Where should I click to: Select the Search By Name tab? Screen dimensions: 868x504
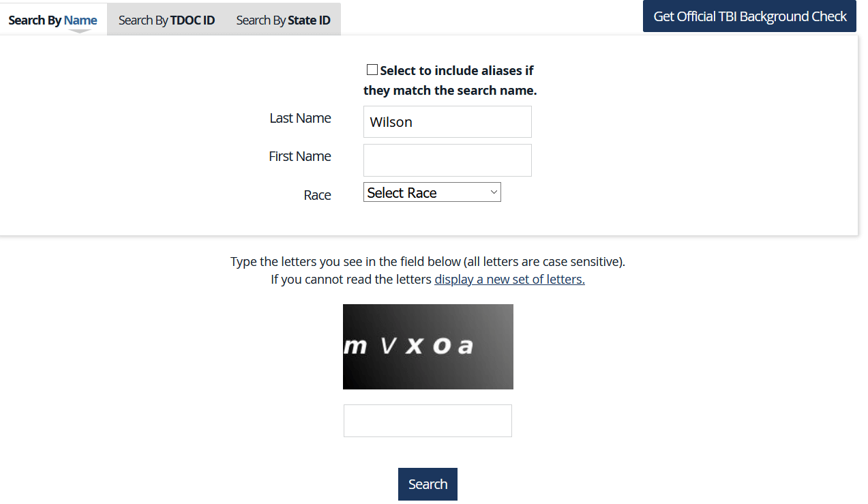tap(53, 20)
